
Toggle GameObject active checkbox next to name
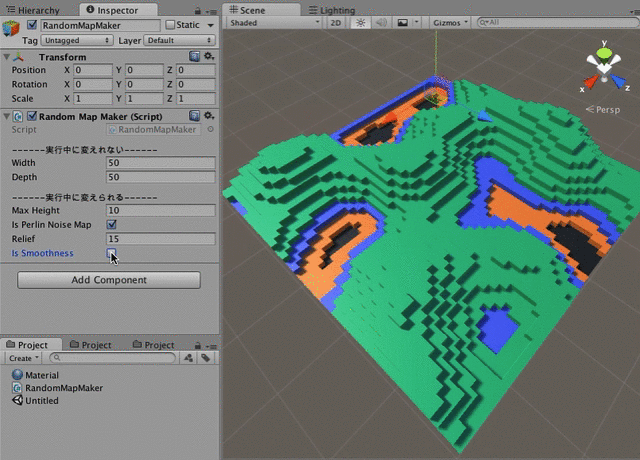point(32,25)
